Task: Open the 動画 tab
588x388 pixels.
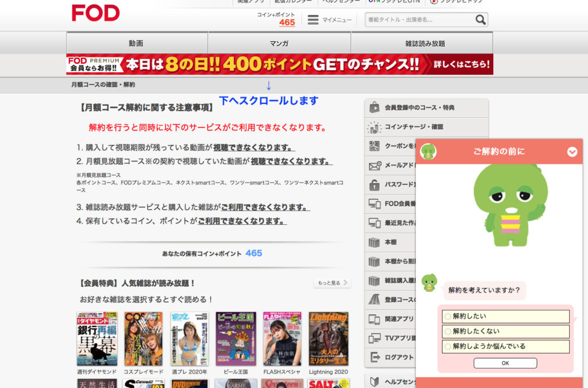Action: tap(137, 43)
